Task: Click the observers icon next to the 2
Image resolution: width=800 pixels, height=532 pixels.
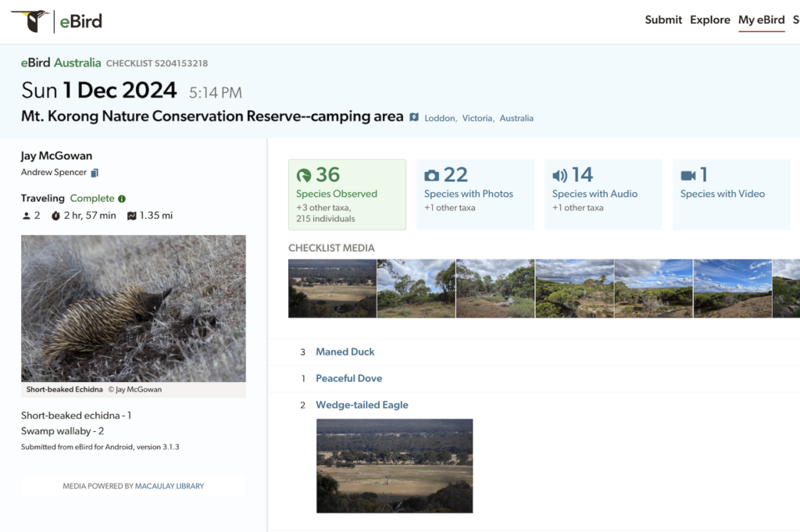Action: [x=25, y=216]
